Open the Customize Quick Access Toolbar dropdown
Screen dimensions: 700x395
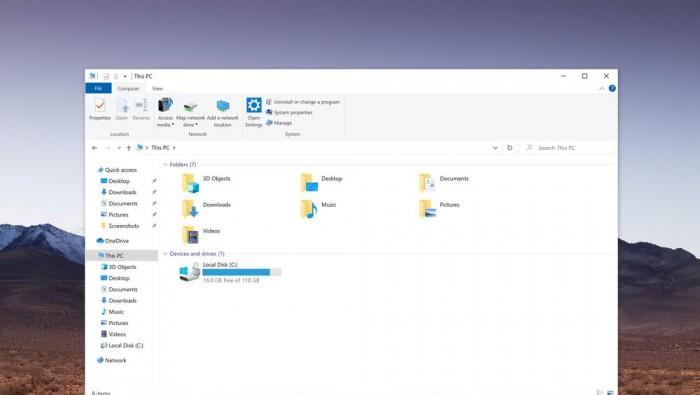click(125, 76)
